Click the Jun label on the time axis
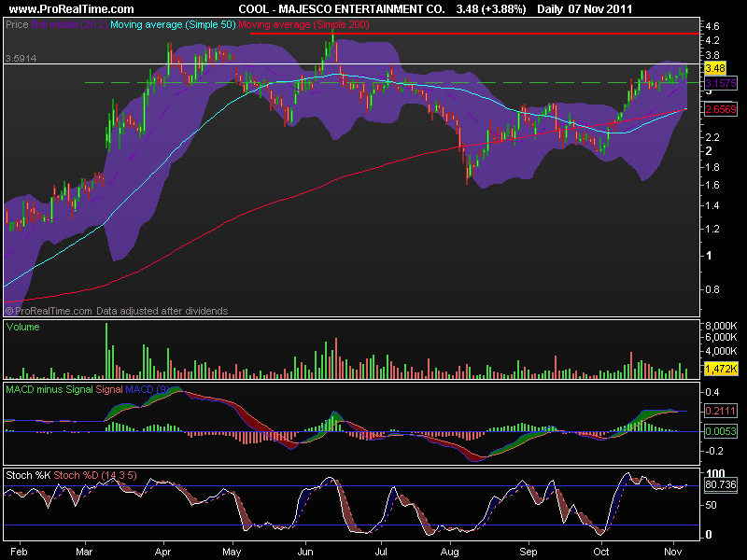This screenshot has width=747, height=560. [x=305, y=552]
